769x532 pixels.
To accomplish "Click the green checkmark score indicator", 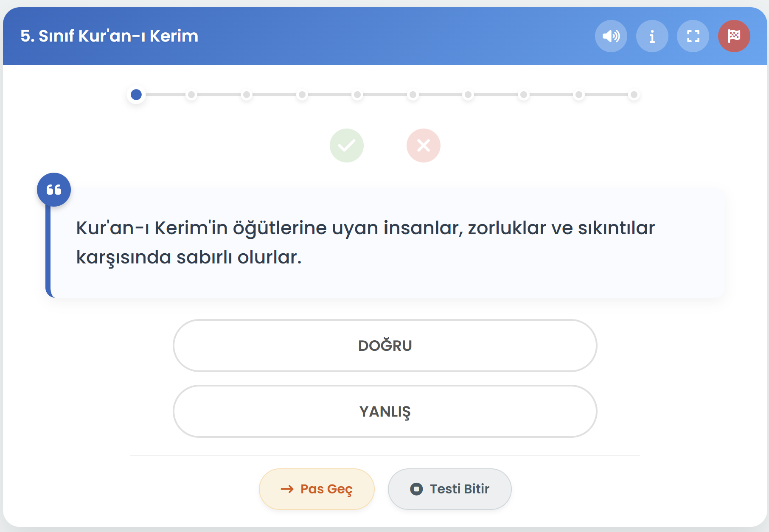I will pyautogui.click(x=347, y=146).
